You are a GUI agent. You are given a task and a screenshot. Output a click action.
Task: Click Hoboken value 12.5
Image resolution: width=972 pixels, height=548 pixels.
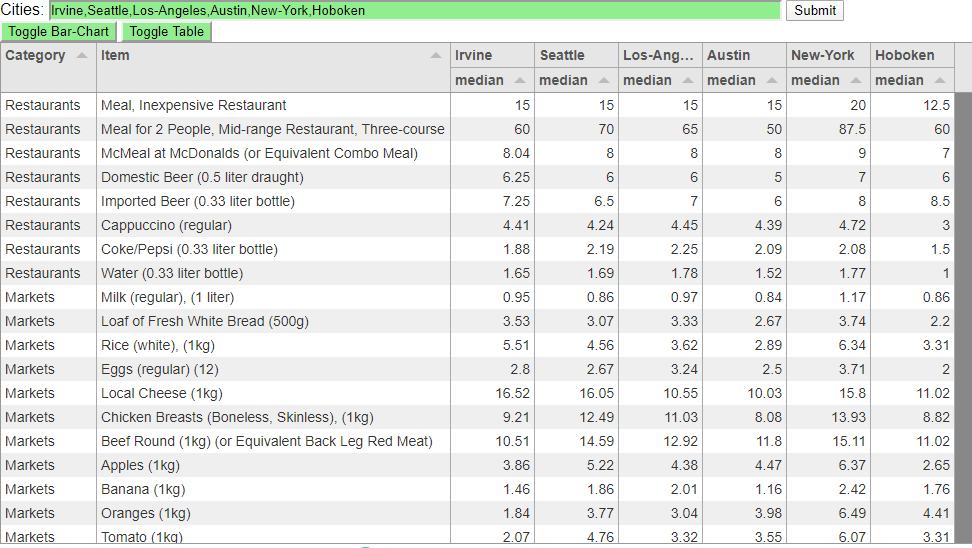937,105
